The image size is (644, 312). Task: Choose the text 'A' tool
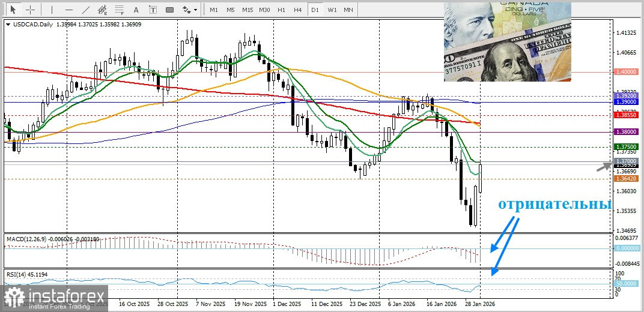click(x=137, y=10)
